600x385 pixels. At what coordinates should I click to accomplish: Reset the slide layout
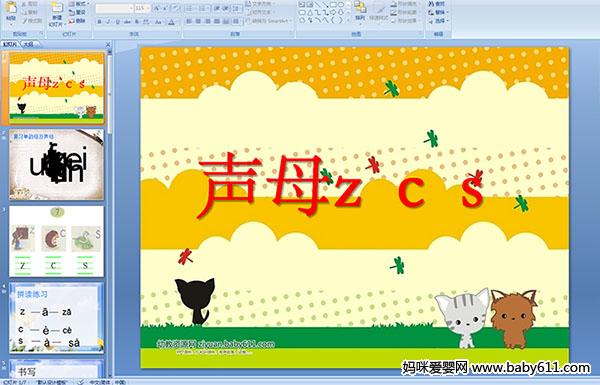[x=77, y=12]
